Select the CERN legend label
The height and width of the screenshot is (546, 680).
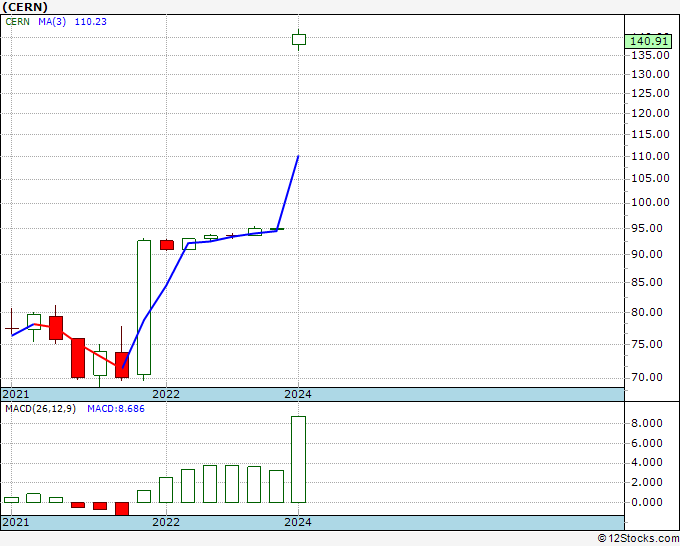pos(17,22)
